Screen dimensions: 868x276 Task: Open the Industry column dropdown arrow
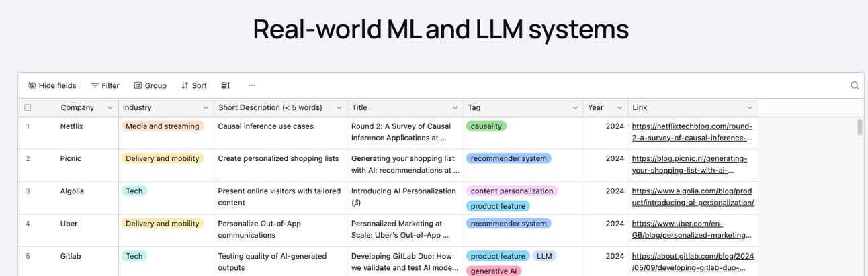pos(206,107)
